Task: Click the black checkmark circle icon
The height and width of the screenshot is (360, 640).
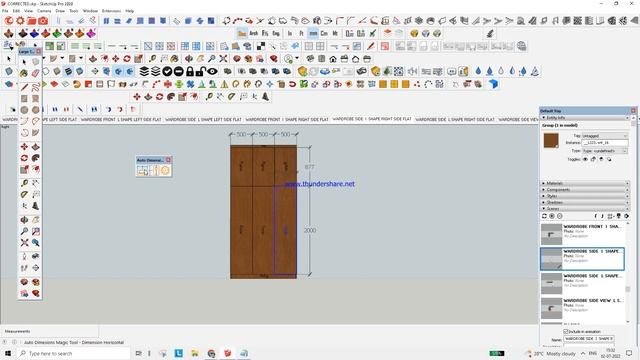Action: (x=167, y=71)
